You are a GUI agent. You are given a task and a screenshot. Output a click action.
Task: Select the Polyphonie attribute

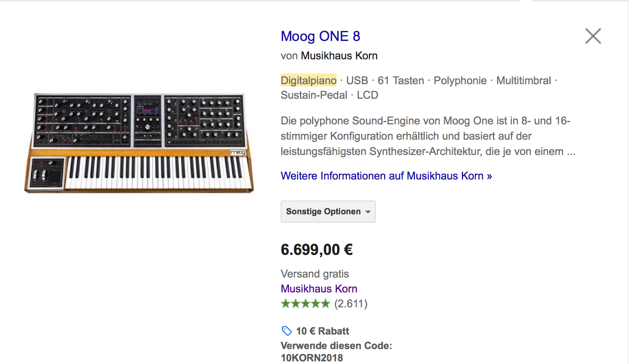[x=460, y=80]
